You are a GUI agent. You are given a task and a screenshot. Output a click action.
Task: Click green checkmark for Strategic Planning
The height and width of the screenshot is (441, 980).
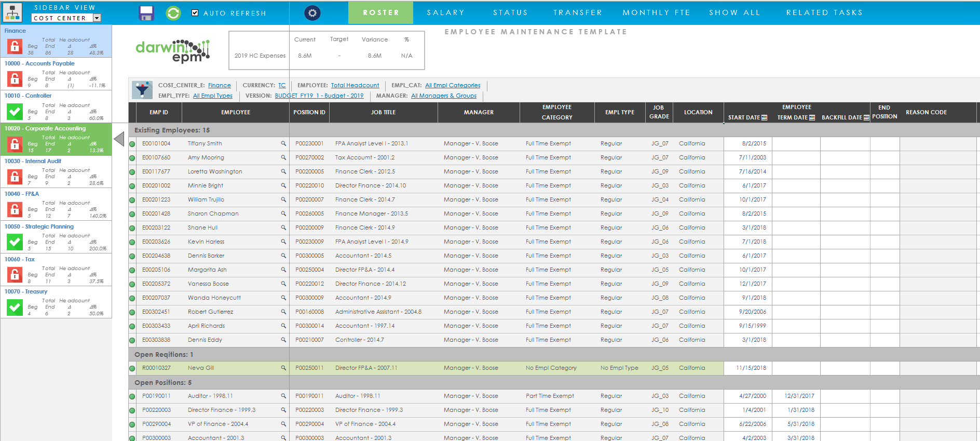click(15, 242)
